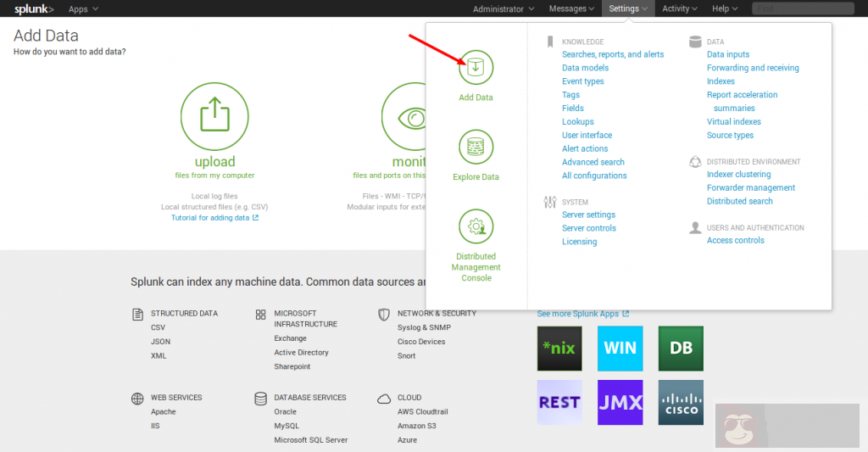
Task: Open Event types settings
Action: pos(583,81)
